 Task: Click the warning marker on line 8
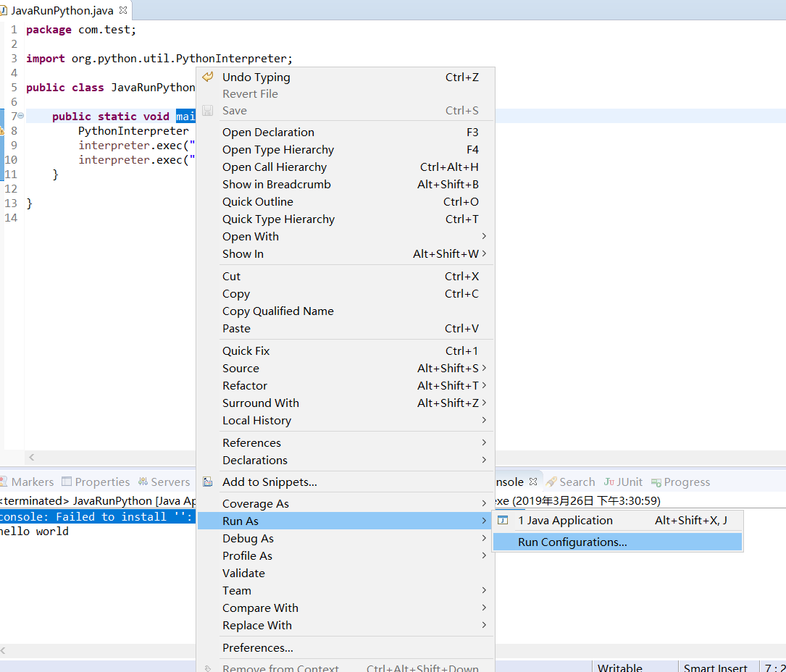tap(2, 131)
